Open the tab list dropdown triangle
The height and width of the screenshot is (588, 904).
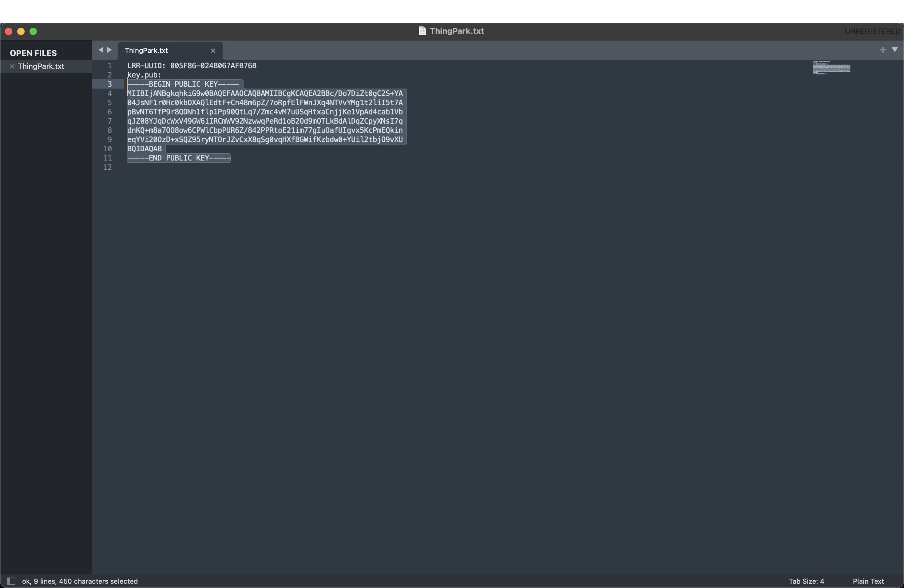click(x=894, y=50)
